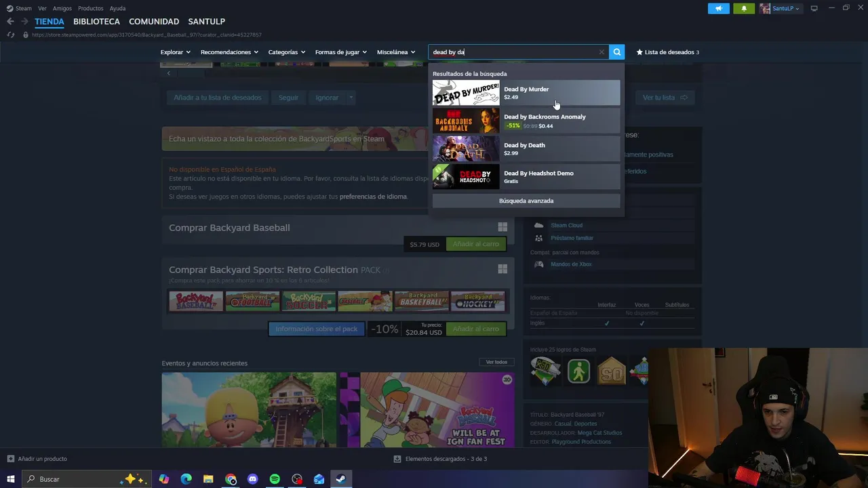This screenshot has height=488, width=868.
Task: Open Mega Cat Studios developer link
Action: pos(599,432)
